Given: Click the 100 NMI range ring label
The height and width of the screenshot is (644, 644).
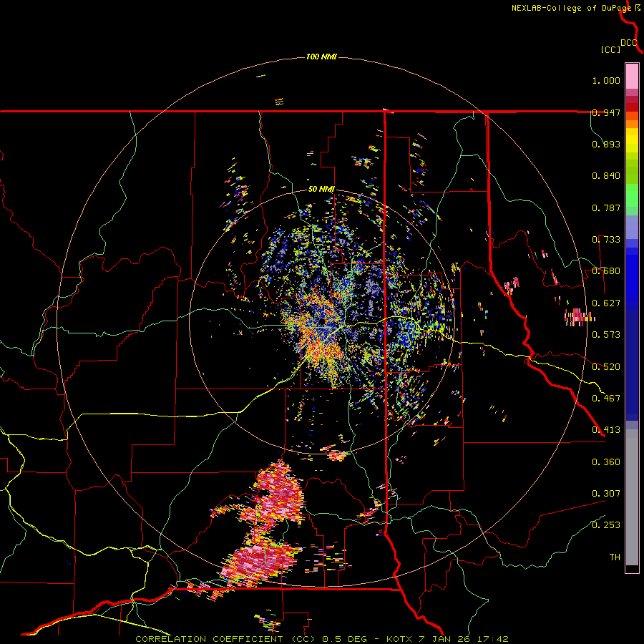Looking at the screenshot, I should (x=321, y=57).
